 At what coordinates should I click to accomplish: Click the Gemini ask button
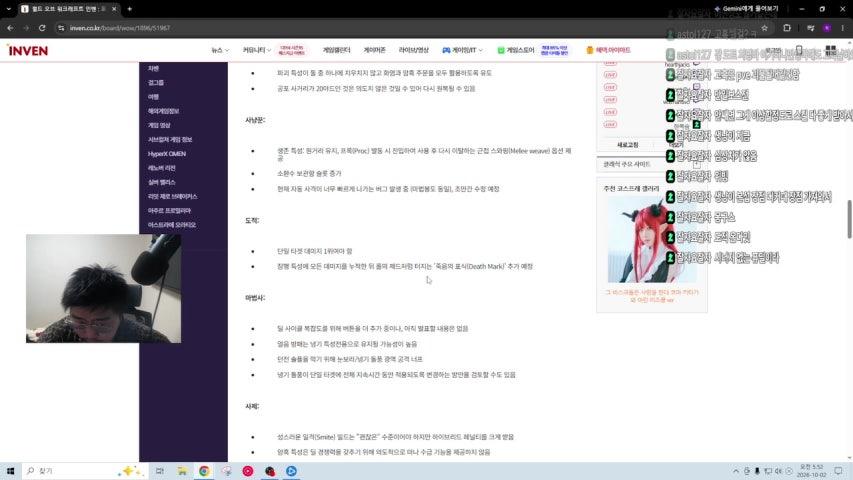[x=746, y=9]
